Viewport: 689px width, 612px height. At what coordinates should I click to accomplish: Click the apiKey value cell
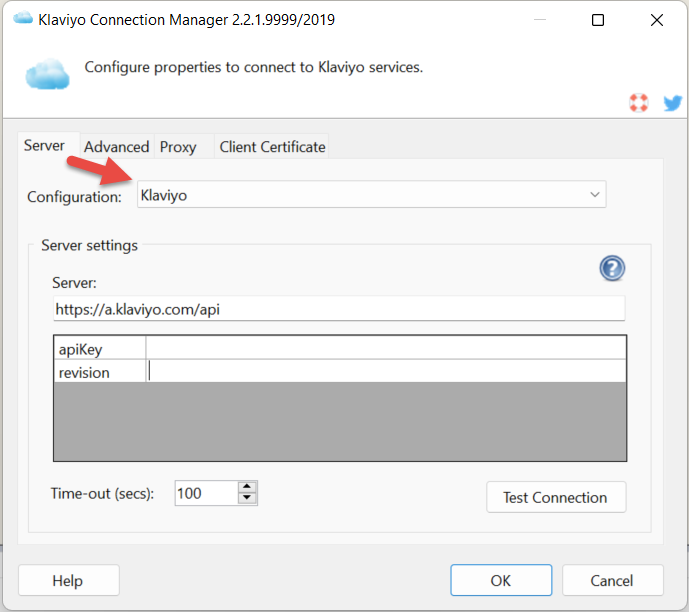pyautogui.click(x=386, y=348)
